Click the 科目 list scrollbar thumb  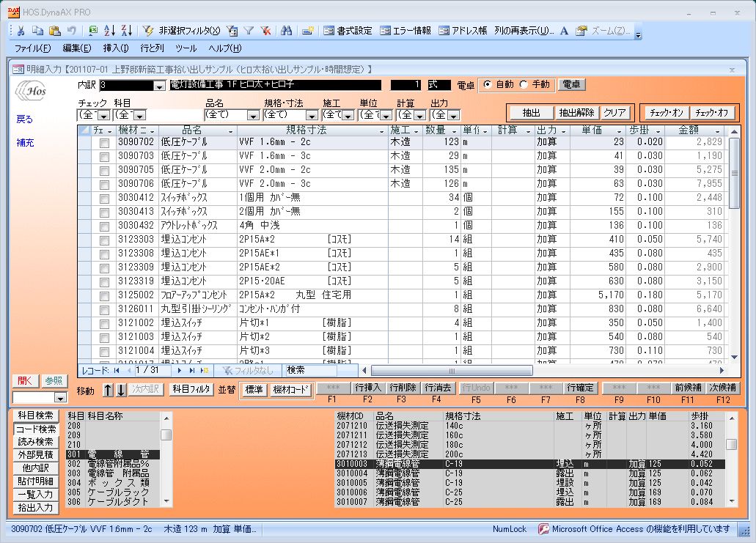pyautogui.click(x=166, y=435)
